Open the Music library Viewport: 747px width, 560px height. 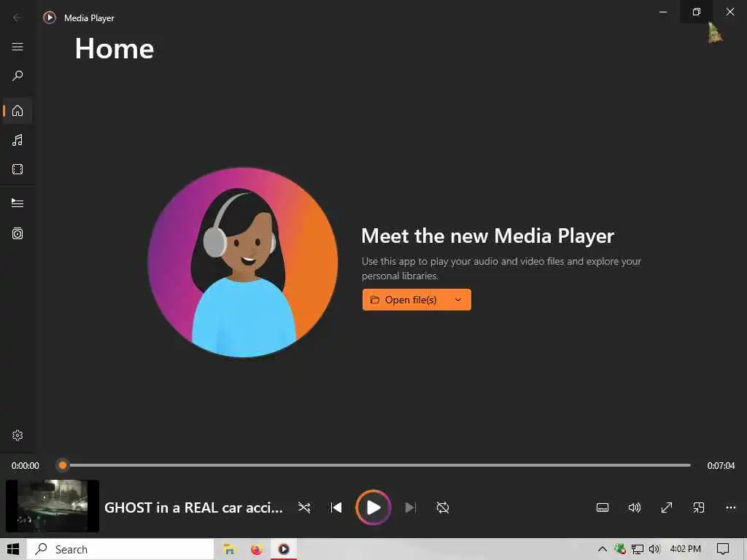(x=18, y=140)
